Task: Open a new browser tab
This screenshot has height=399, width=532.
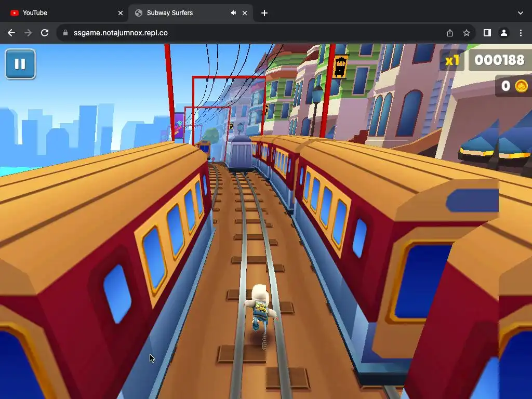Action: coord(264,13)
